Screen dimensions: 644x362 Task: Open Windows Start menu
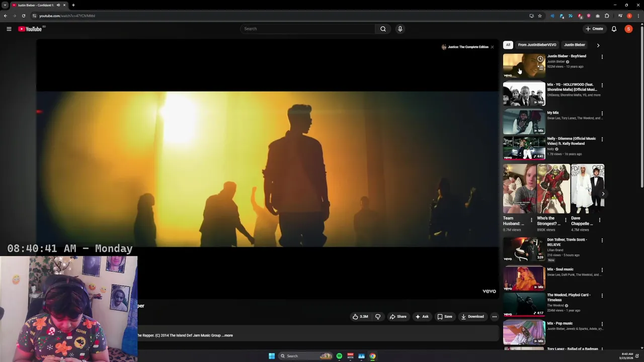[272, 356]
